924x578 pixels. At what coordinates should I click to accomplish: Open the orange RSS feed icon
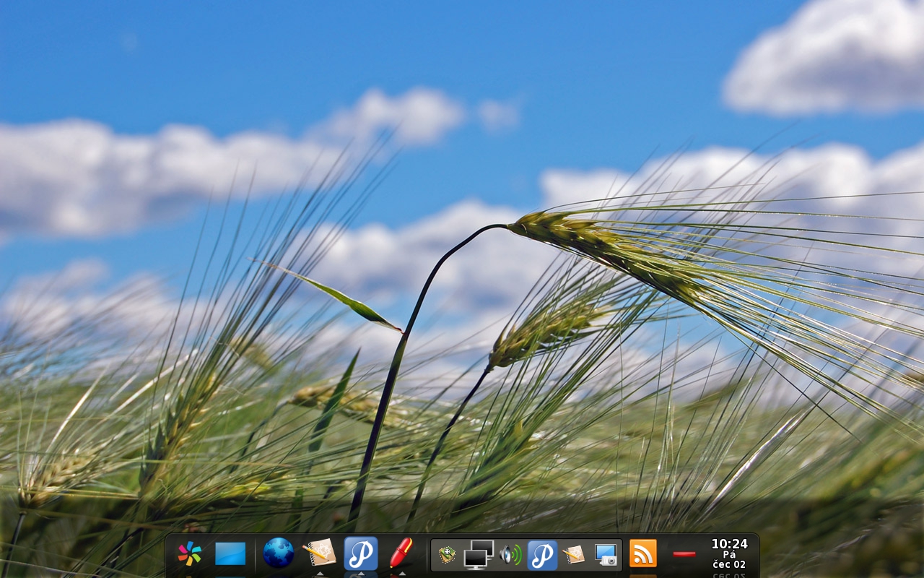pos(643,553)
